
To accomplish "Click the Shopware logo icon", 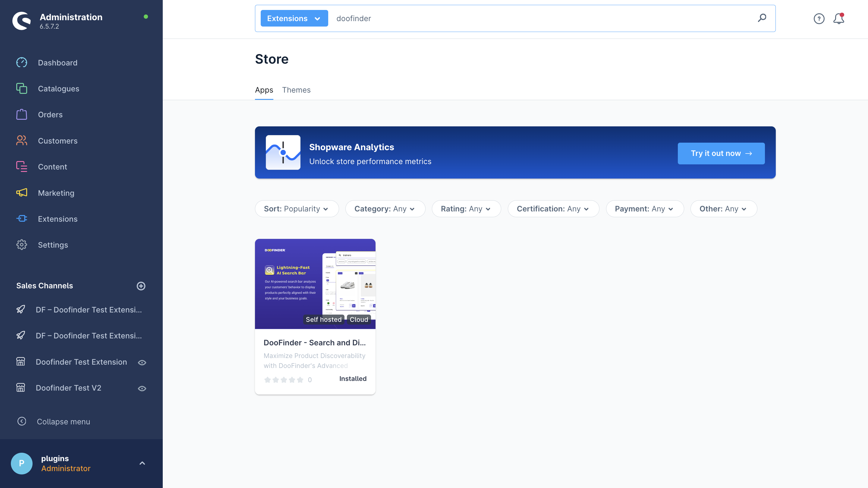I will tap(22, 21).
